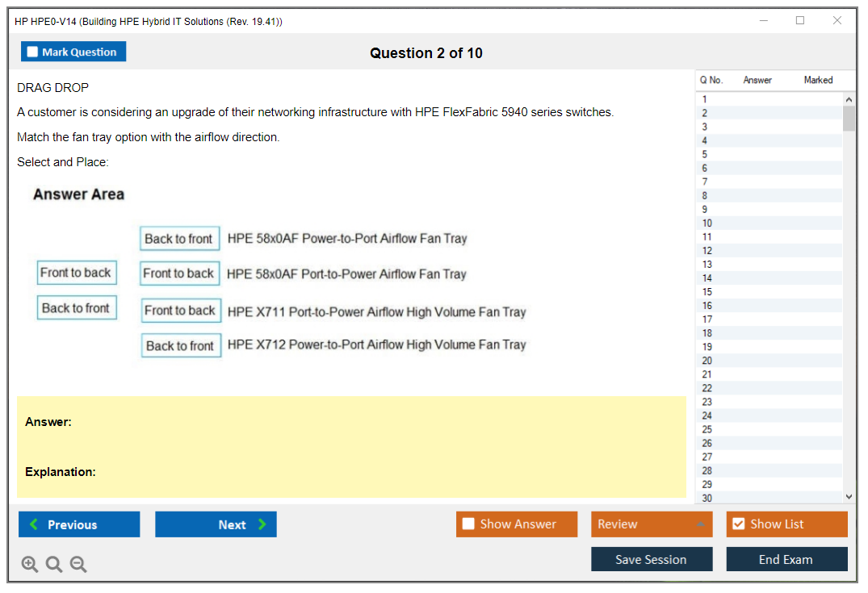
Task: Click the zoom out magnifier icon
Action: pyautogui.click(x=78, y=564)
